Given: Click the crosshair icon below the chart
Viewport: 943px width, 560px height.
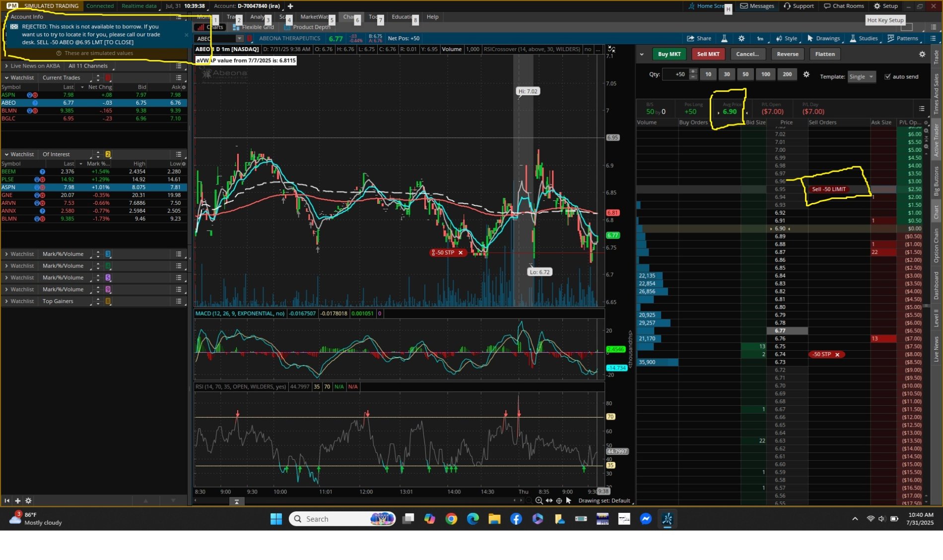Looking at the screenshot, I should tap(559, 500).
